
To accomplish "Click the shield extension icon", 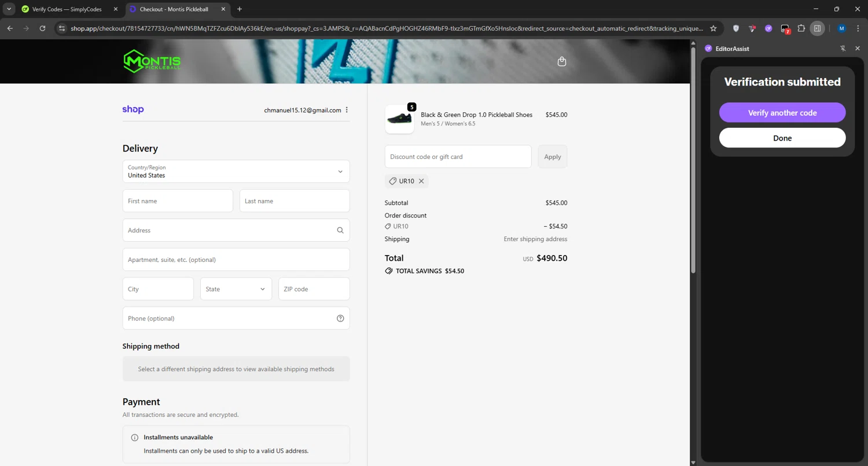I will 736,28.
